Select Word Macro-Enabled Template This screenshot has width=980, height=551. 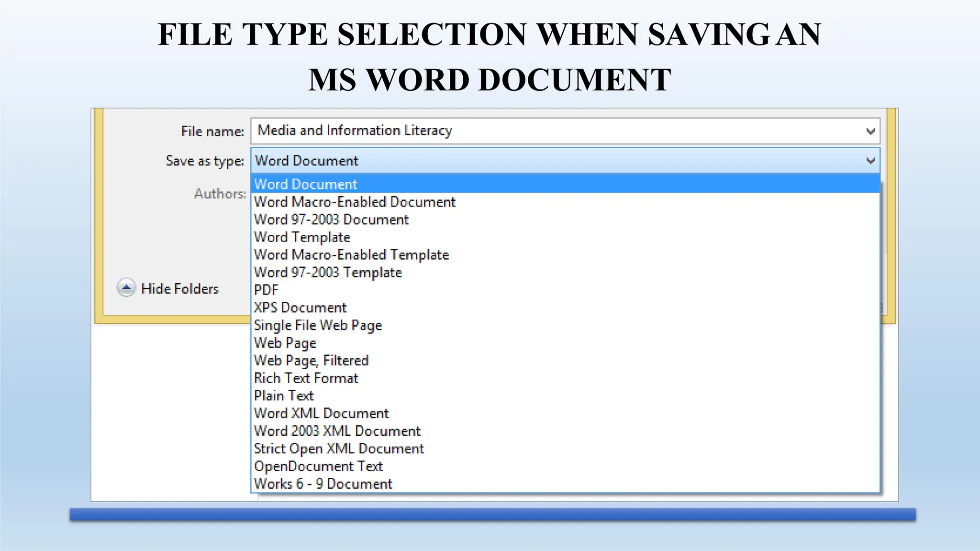tap(566, 255)
